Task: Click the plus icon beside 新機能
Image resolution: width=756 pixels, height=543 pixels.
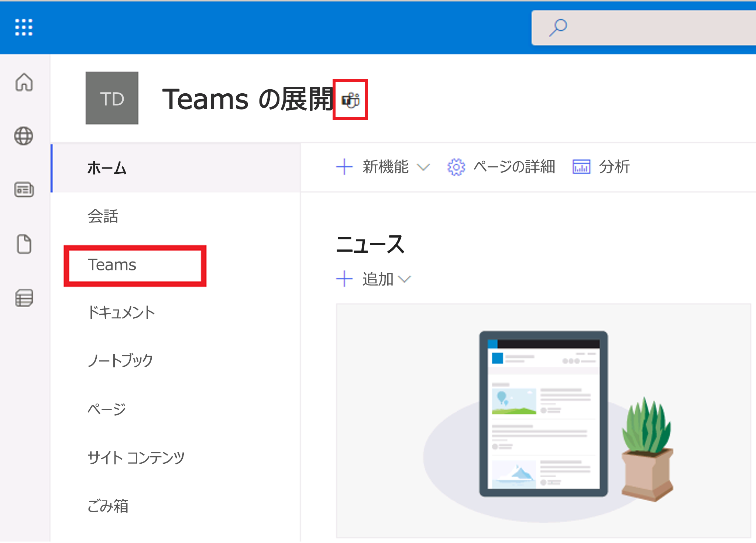Action: pyautogui.click(x=344, y=167)
